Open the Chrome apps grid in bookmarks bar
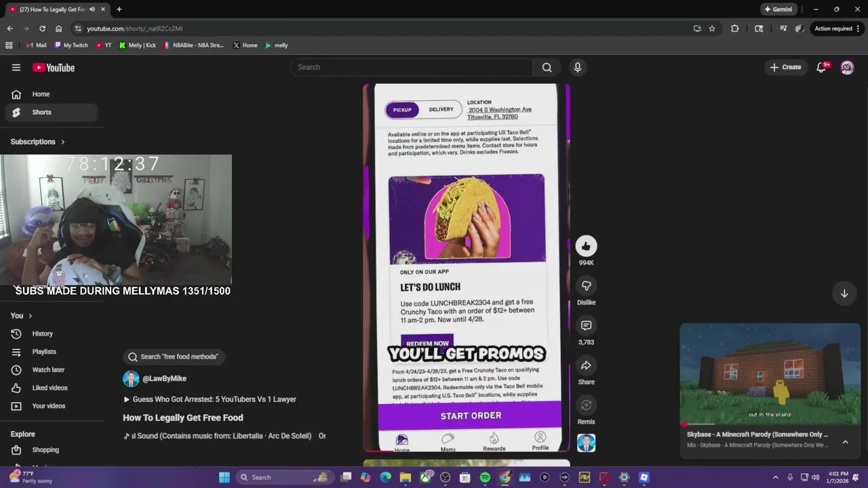Screen dimensions: 868x488 (x=9, y=45)
